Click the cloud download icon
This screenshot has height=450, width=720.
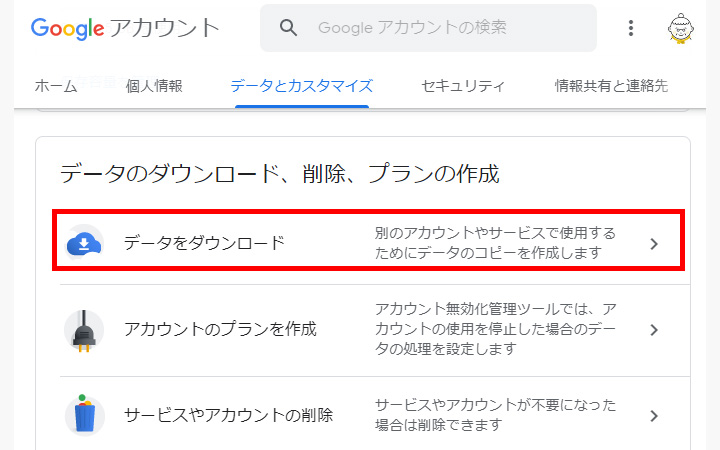[x=84, y=243]
